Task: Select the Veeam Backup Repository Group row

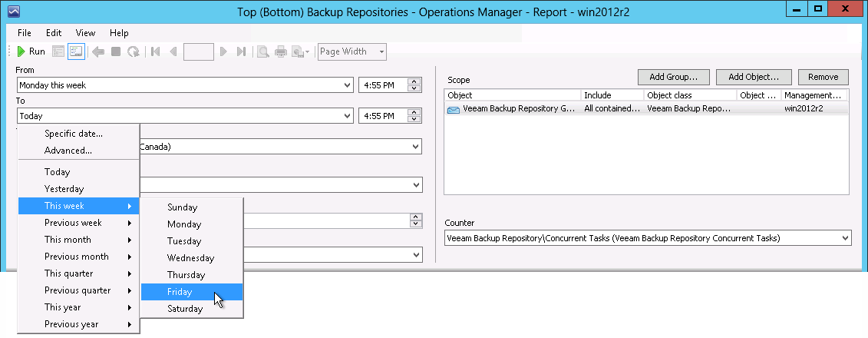Action: click(x=513, y=109)
